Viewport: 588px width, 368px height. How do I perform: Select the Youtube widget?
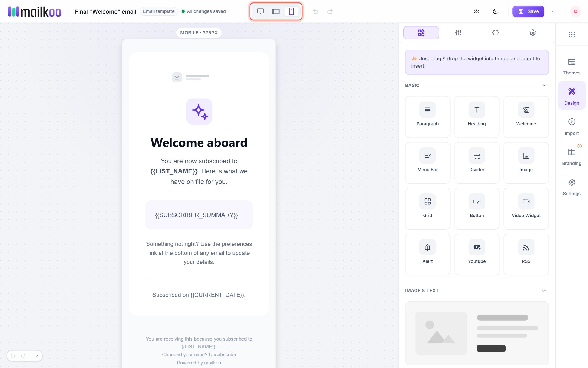coord(477,254)
